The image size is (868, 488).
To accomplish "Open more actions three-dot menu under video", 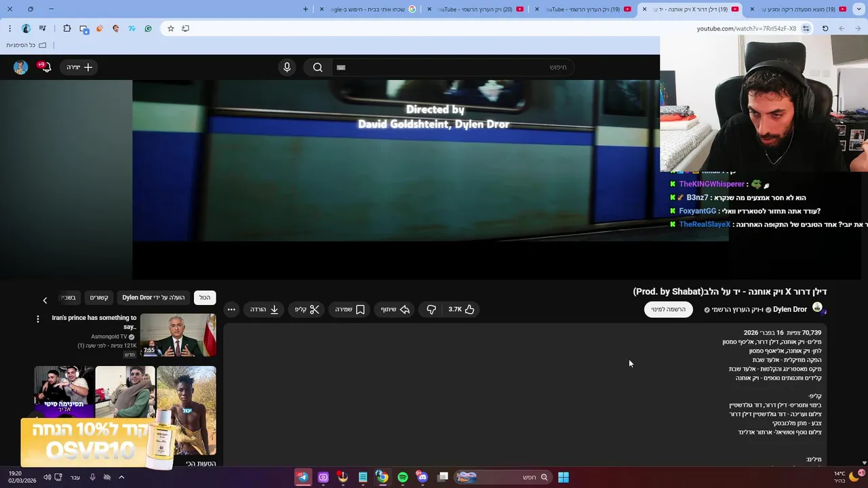I will pos(231,309).
